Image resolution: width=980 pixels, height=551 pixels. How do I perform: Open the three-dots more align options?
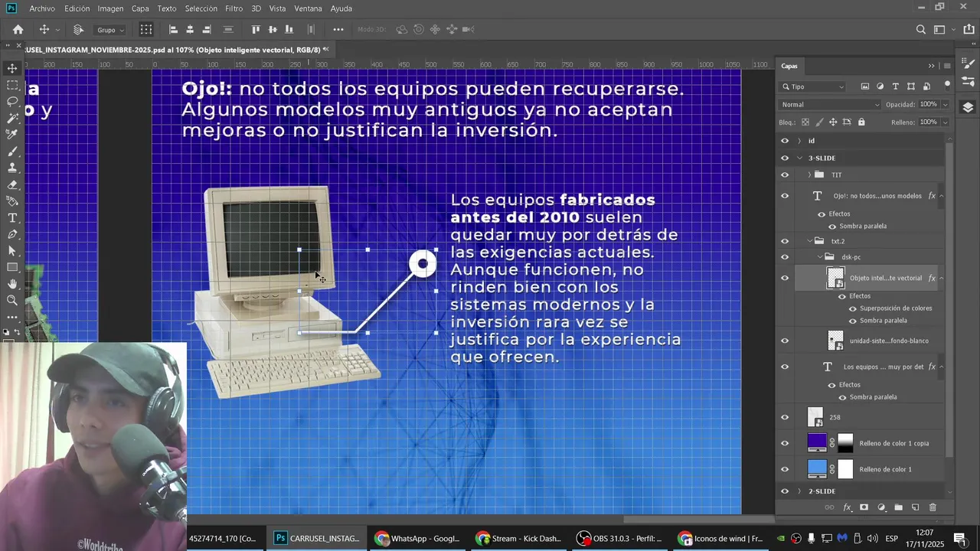coord(338,30)
